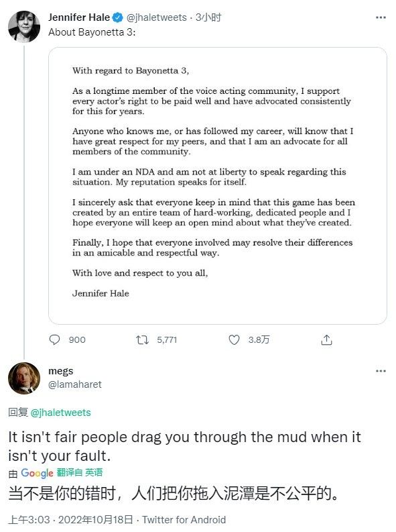Screen dimensions: 396x532
Task: Click the Jennifer Hale display name
Action: (x=79, y=17)
